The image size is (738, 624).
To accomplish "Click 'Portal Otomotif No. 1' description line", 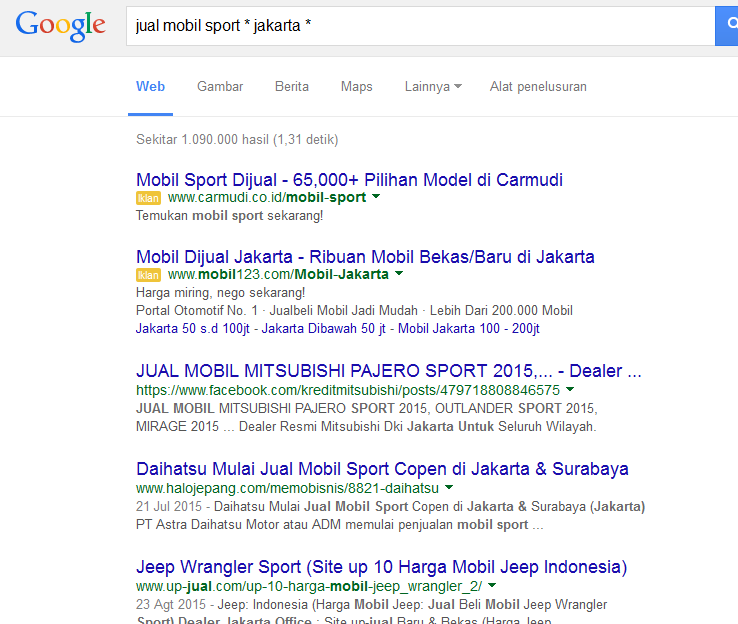I will (354, 311).
